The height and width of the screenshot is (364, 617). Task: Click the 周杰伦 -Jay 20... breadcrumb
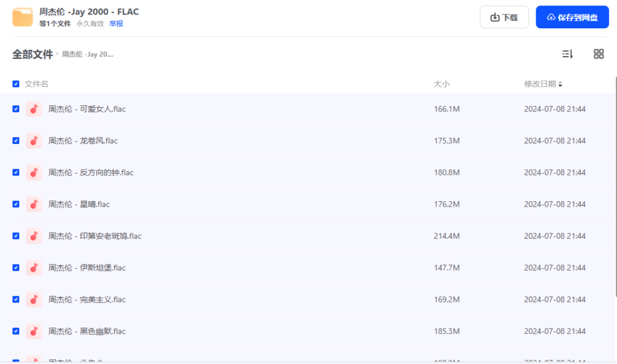click(87, 54)
